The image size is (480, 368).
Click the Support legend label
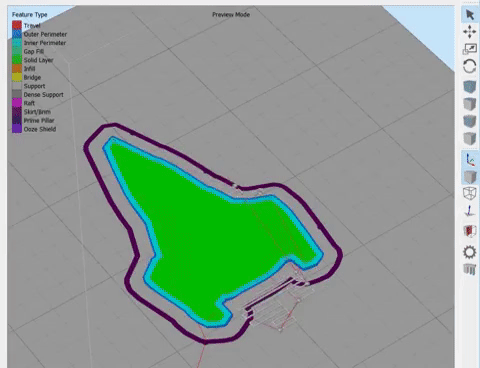[x=34, y=86]
